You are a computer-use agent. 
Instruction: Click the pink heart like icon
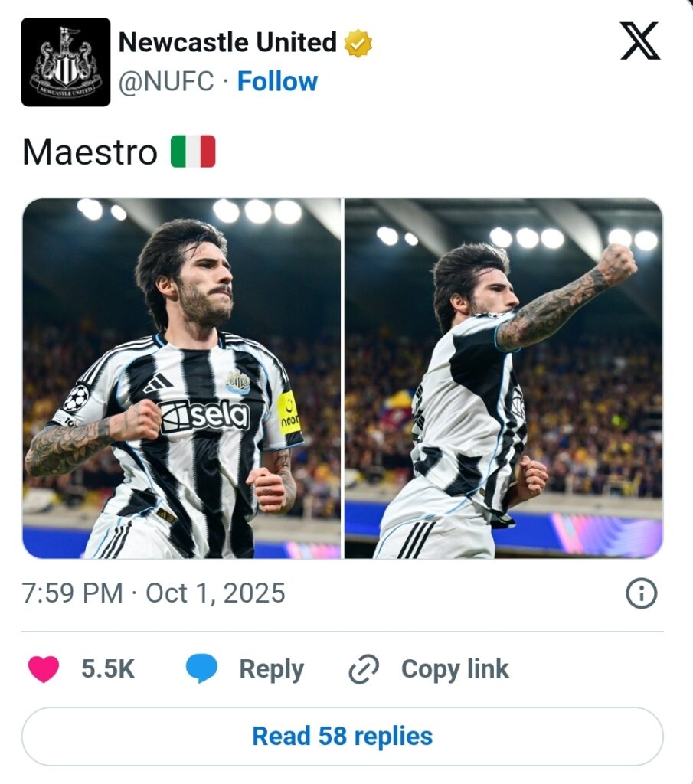click(x=44, y=669)
